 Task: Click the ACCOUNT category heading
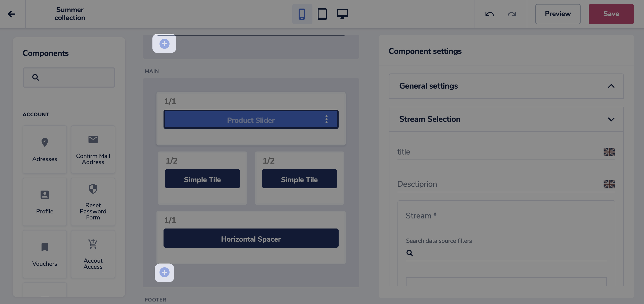pos(36,115)
